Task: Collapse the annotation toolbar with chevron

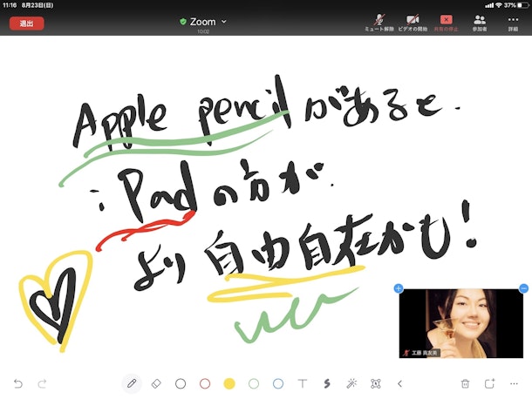Action: [400, 383]
